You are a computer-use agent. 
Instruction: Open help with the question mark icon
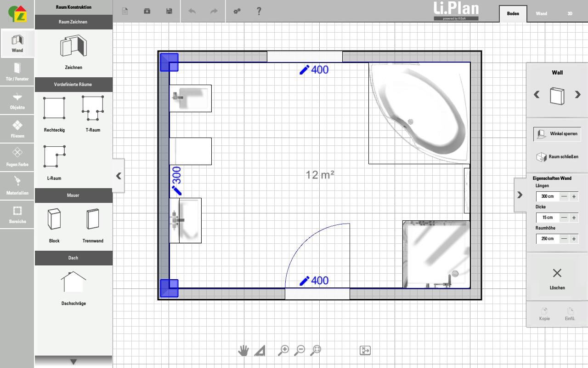point(259,11)
